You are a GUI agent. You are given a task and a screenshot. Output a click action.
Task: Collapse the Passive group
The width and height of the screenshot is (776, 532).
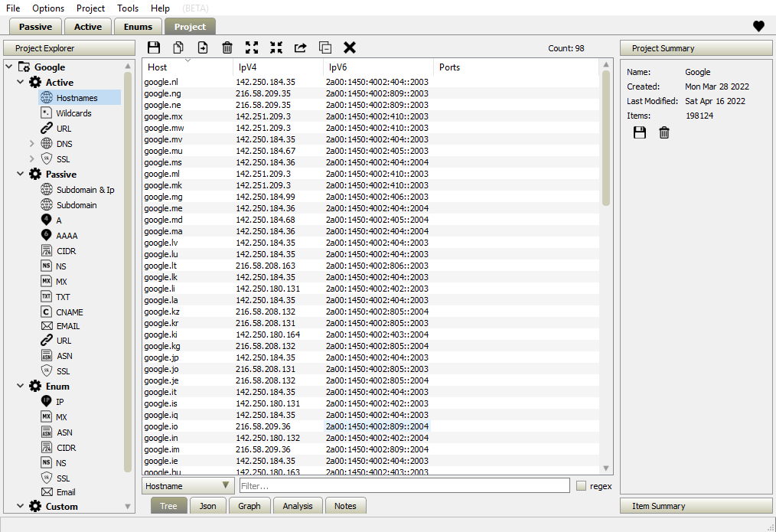pyautogui.click(x=21, y=174)
